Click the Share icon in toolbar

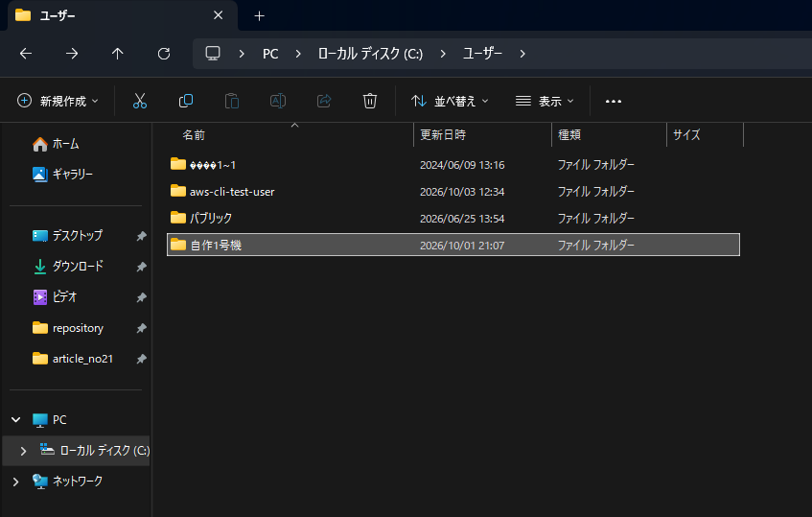point(324,101)
